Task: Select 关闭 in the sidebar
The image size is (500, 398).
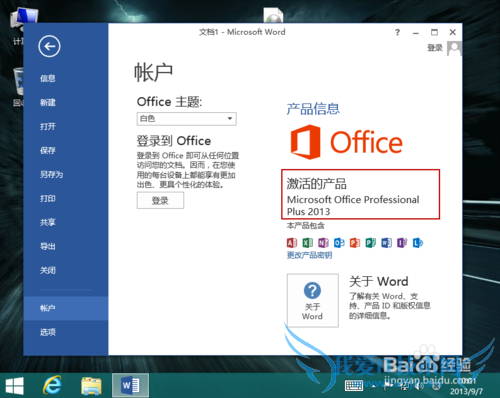Action: pos(48,270)
